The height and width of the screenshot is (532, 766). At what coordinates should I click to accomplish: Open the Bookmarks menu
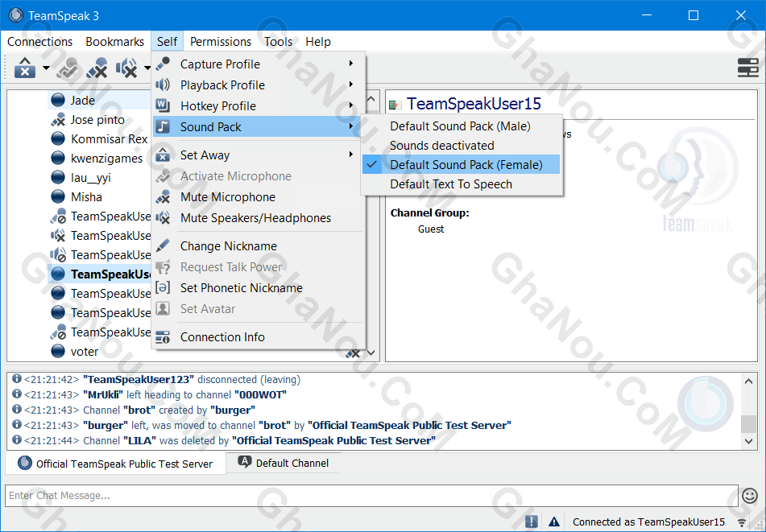click(115, 42)
